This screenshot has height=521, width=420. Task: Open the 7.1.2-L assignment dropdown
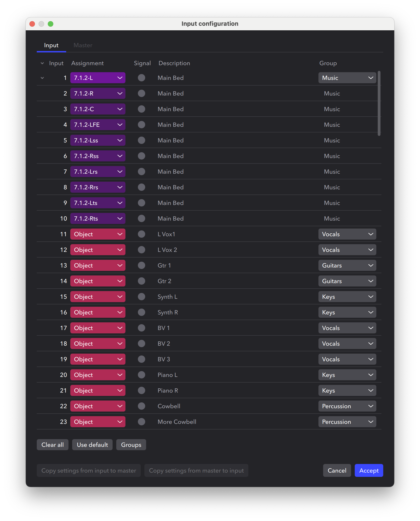[x=98, y=78]
